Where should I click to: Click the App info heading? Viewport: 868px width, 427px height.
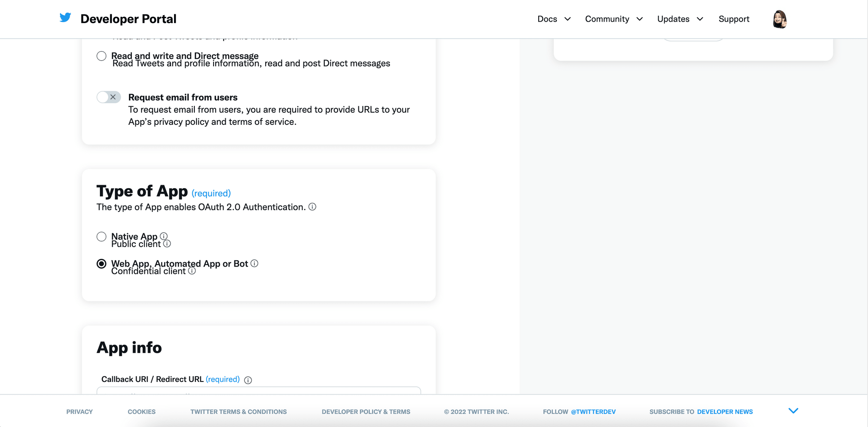[x=129, y=348]
